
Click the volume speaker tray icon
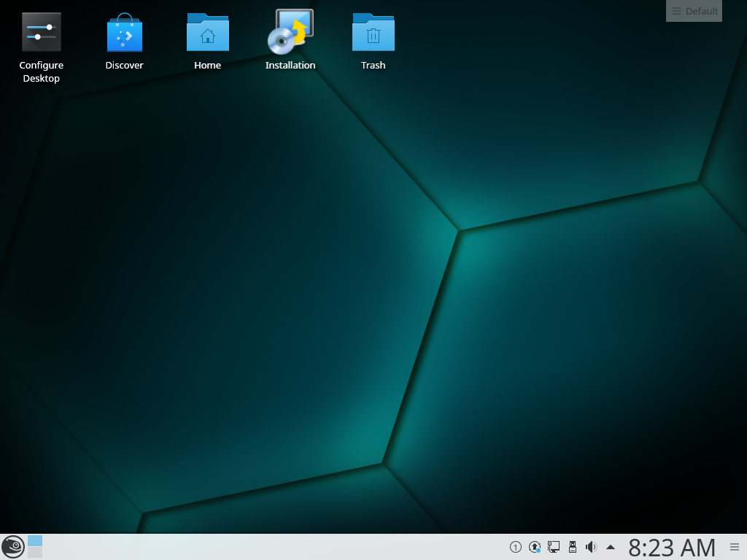tap(592, 547)
